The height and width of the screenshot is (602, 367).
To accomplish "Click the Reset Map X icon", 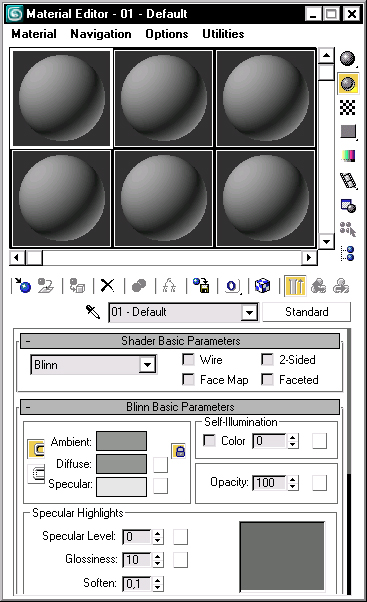I will click(x=107, y=286).
